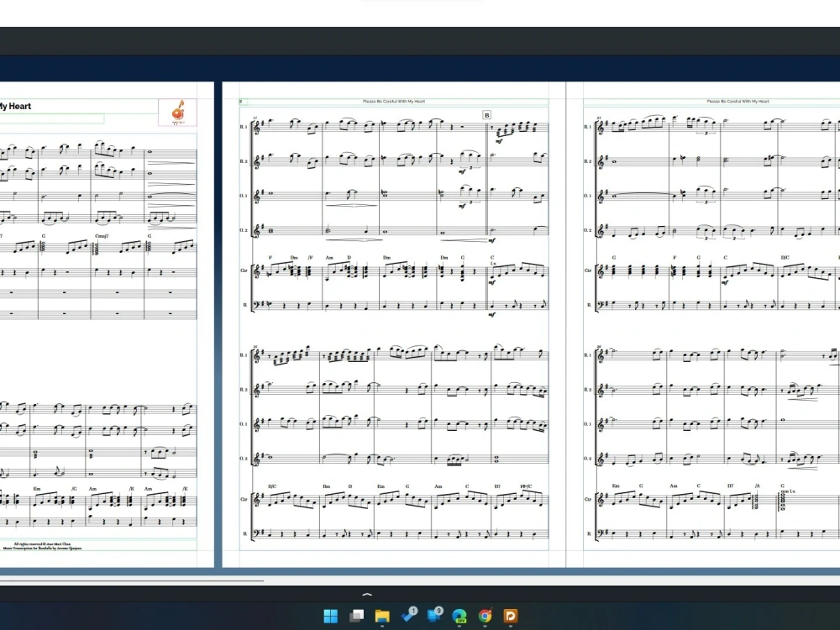
Task: Open the blue checkmark app with badge 1
Action: [409, 615]
